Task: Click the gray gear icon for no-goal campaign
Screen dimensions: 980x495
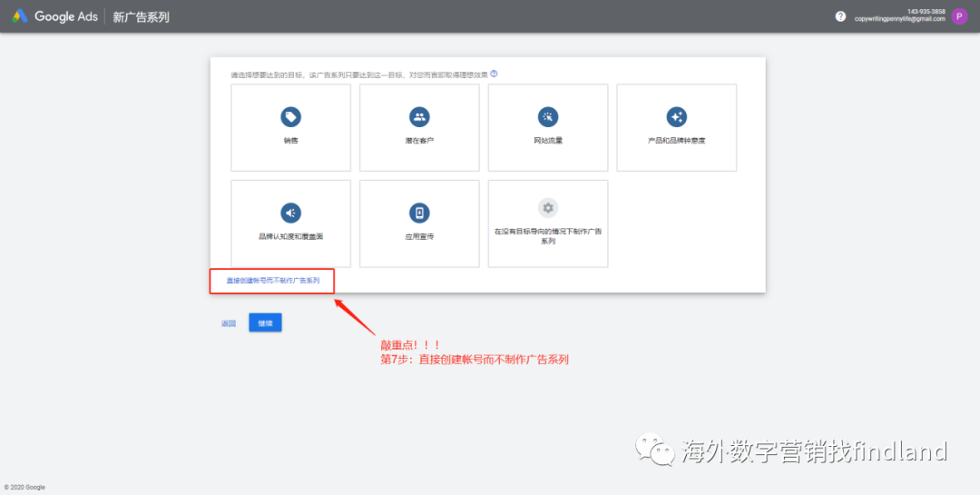Action: coord(548,208)
